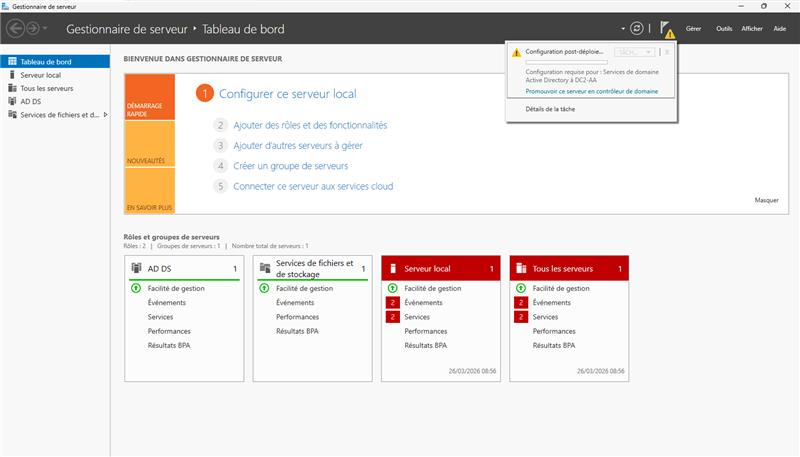The width and height of the screenshot is (800, 457).
Task: Click Ajouter d'autres serveurs à gérer
Action: [x=298, y=145]
